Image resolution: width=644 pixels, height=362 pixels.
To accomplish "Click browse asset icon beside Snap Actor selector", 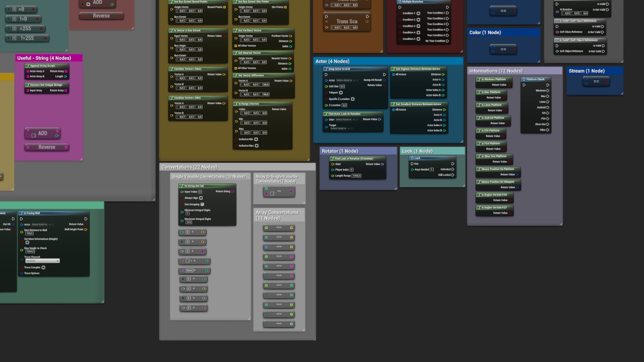I will click(358, 80).
